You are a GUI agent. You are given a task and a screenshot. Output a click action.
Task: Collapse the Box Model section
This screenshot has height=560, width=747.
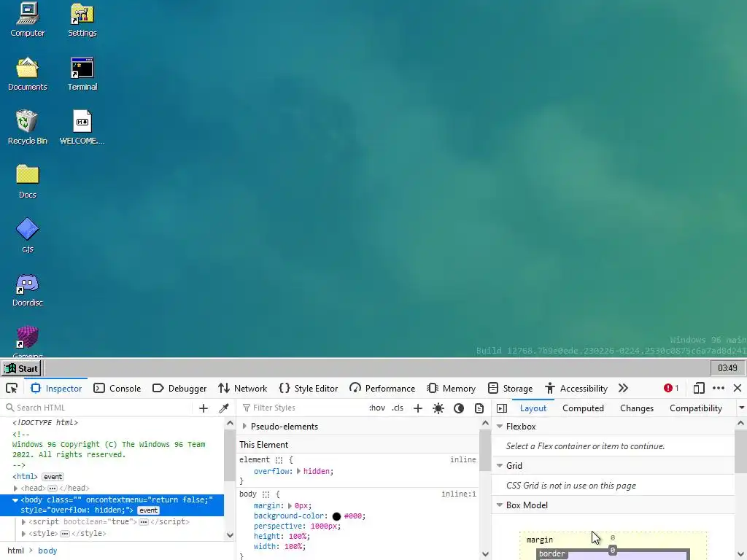tap(500, 505)
